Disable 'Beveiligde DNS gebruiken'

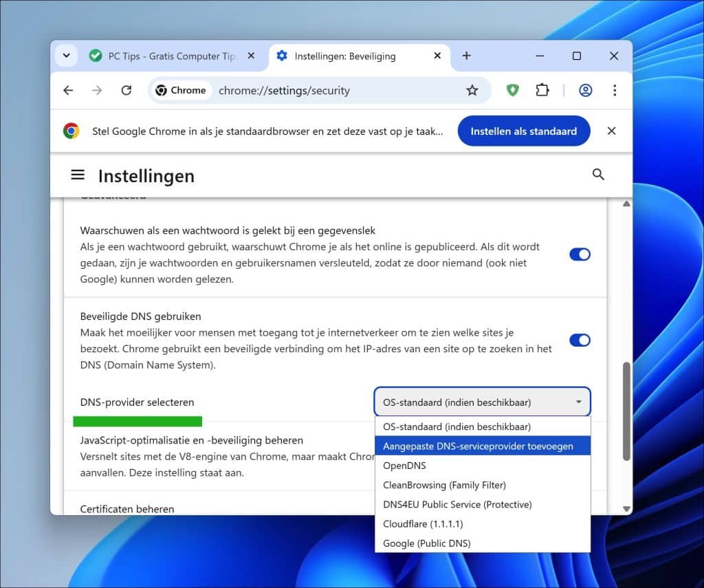[x=580, y=340]
